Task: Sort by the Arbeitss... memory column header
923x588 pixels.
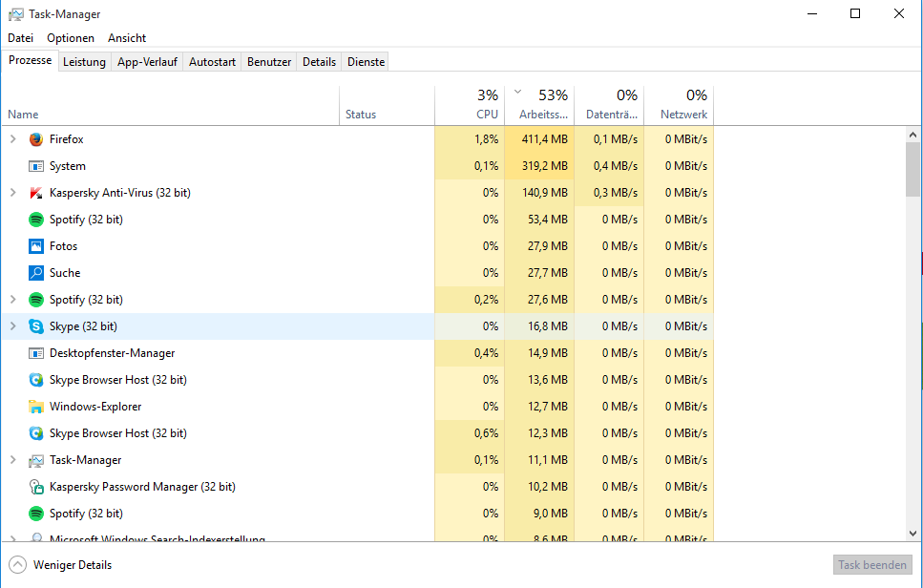Action: coord(539,106)
